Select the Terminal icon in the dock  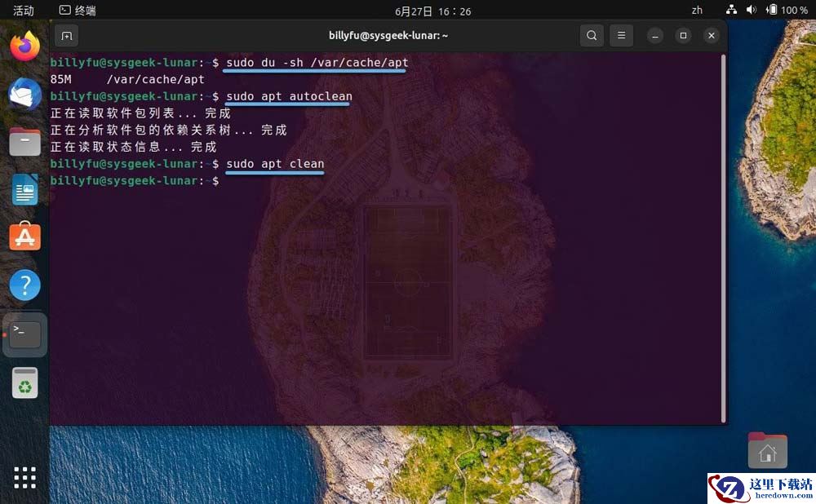pyautogui.click(x=25, y=334)
